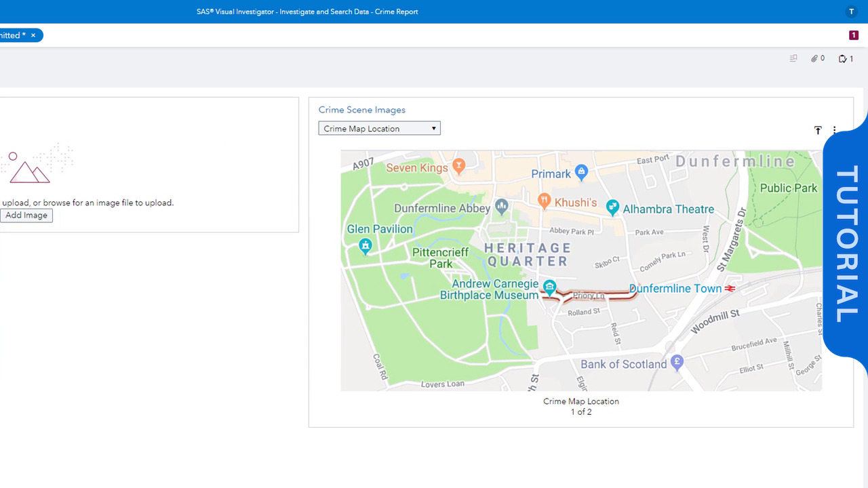Screen dimensions: 868x488
Task: Click the '1 of 2' image counter
Action: pos(581,412)
